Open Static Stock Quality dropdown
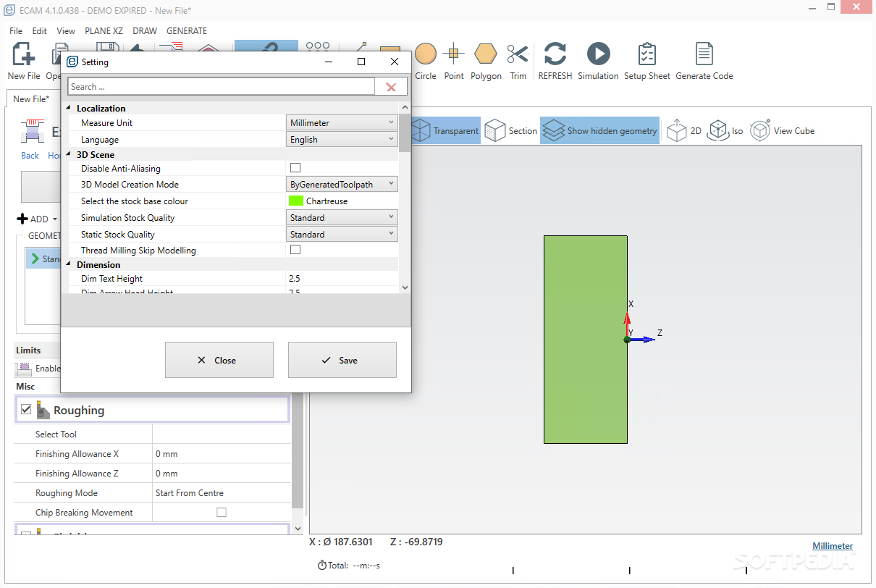This screenshot has width=876, height=588. 342,234
